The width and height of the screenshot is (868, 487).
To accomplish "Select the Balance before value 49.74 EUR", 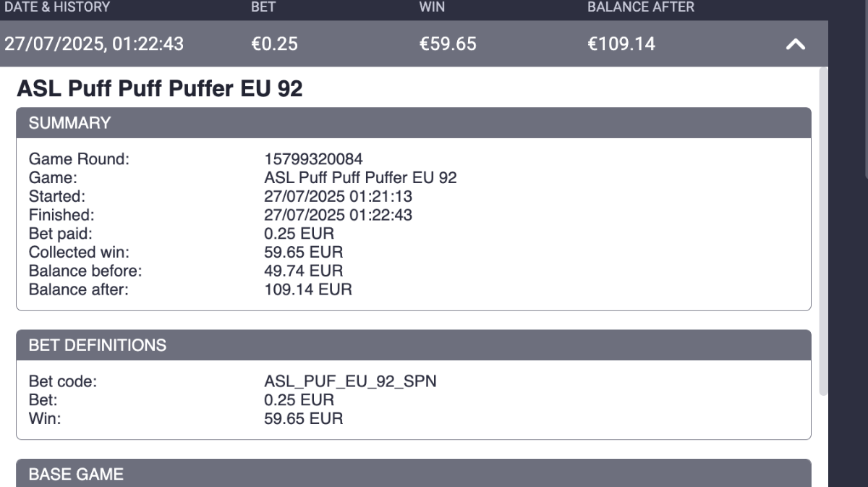I will (304, 271).
